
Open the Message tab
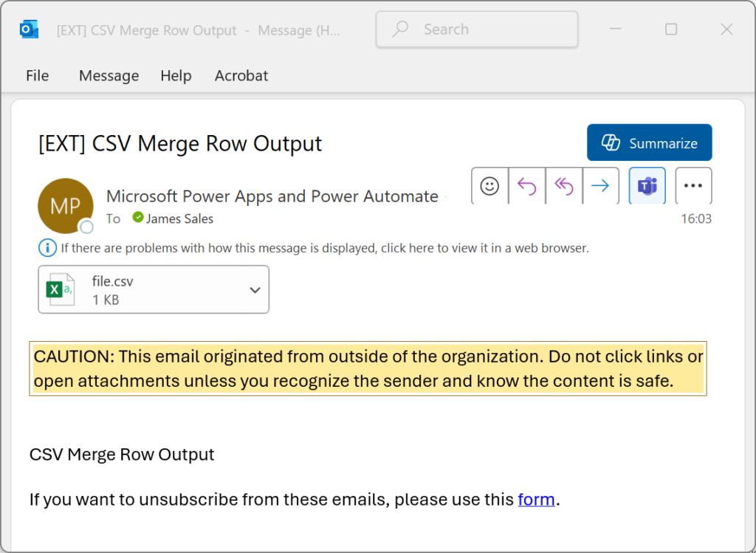pyautogui.click(x=109, y=76)
